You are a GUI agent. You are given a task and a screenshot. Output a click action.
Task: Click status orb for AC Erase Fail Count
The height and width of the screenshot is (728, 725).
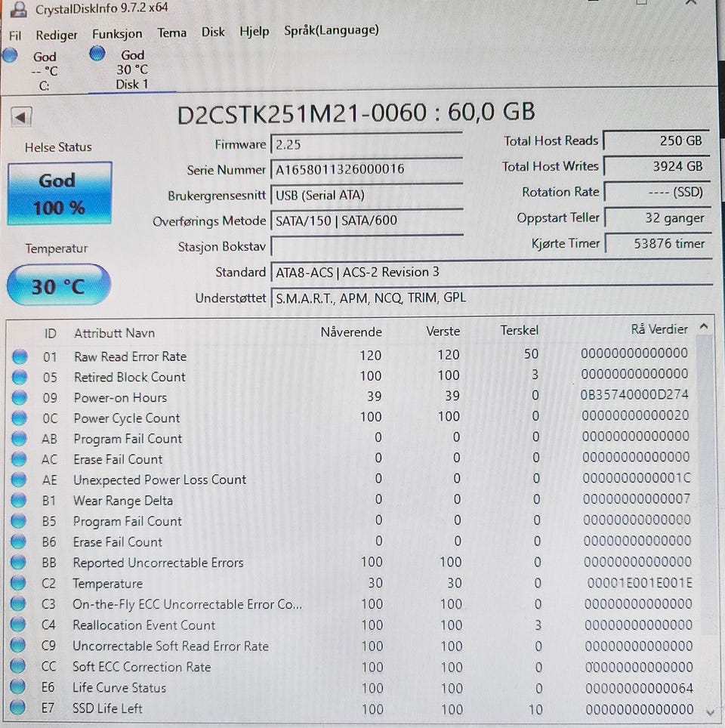(19, 459)
